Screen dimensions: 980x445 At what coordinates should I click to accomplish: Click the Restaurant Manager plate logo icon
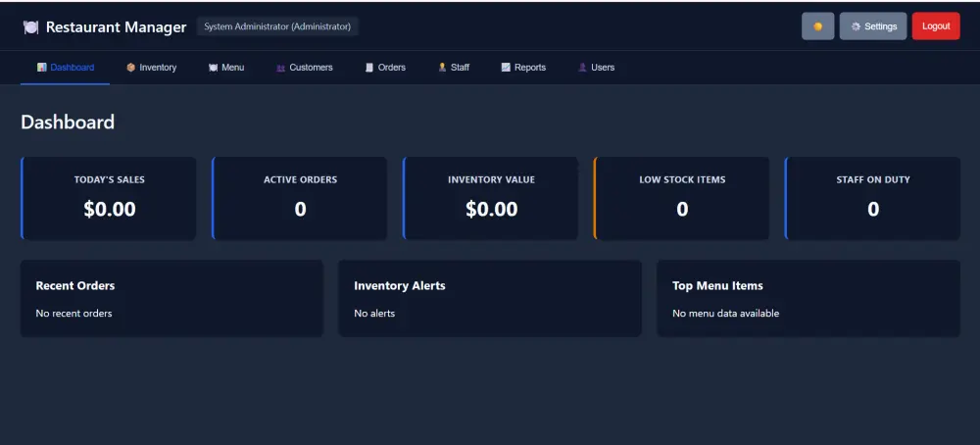pos(30,26)
